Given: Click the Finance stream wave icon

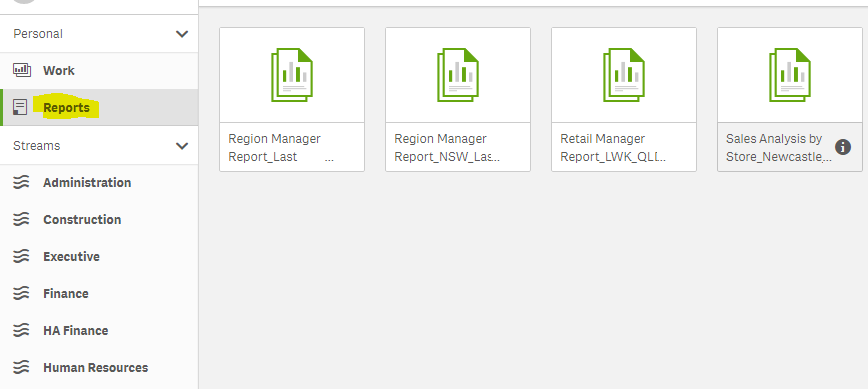Looking at the screenshot, I should [x=21, y=294].
